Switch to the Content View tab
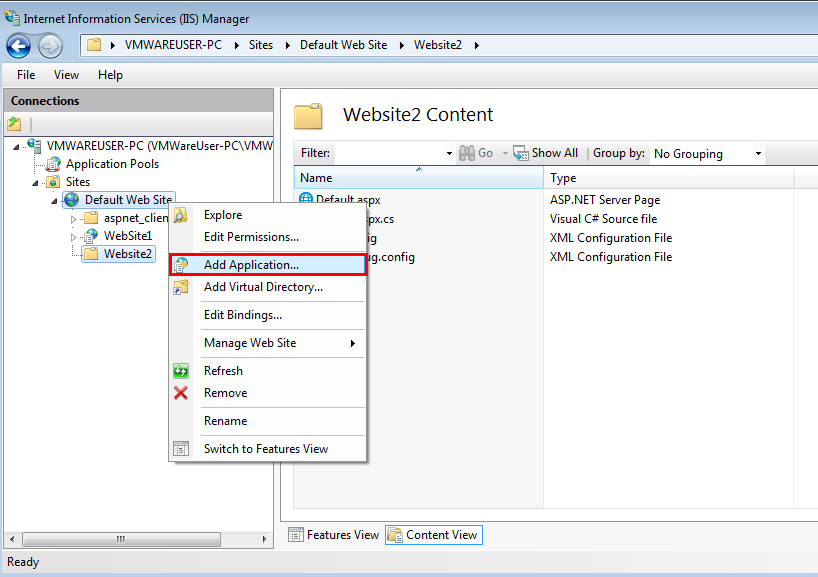Screen dimensions: 818x577 434,535
